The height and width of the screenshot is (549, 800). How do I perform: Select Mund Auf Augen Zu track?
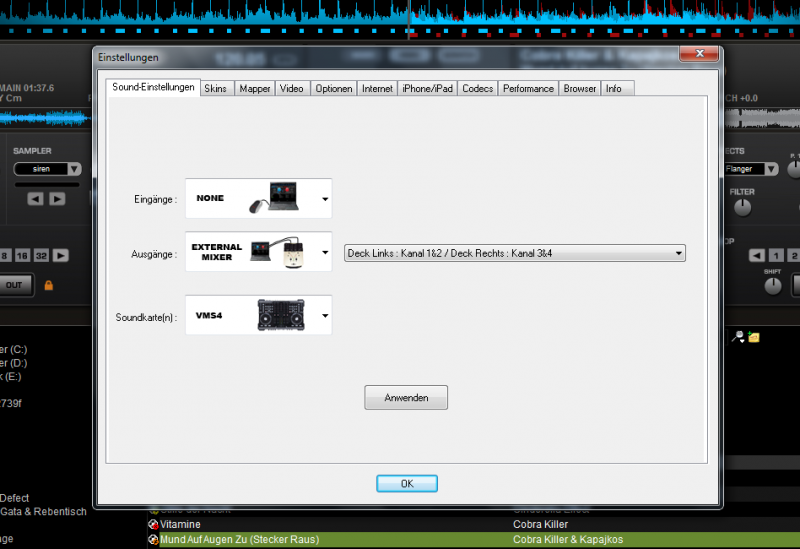[x=473, y=539]
